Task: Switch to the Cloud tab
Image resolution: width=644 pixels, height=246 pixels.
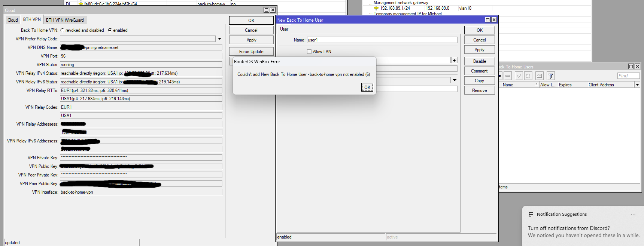Action: pyautogui.click(x=13, y=20)
